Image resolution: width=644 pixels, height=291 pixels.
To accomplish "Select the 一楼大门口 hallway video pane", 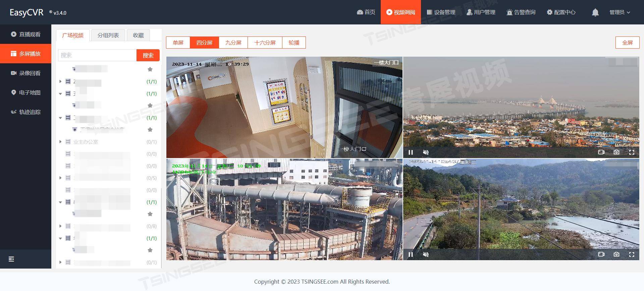I will coord(284,107).
